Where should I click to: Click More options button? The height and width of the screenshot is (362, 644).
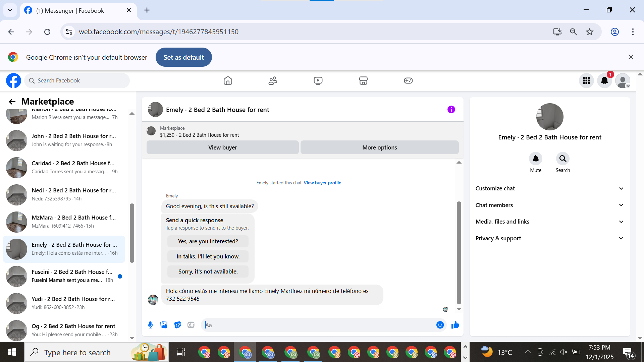click(x=379, y=147)
